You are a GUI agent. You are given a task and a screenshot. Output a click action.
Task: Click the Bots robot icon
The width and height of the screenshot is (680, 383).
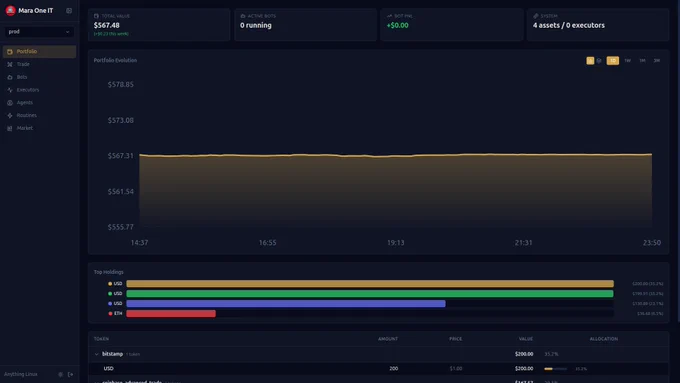pyautogui.click(x=10, y=77)
